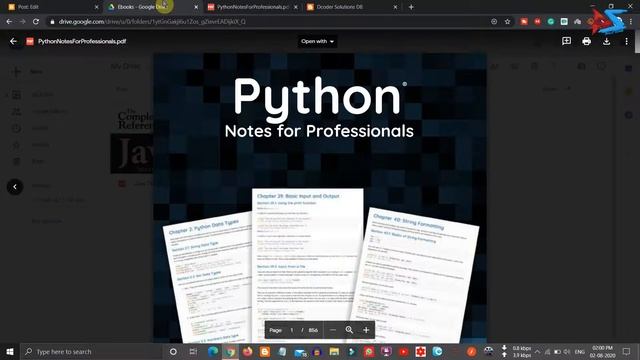This screenshot has width=640, height=360.
Task: Close the 'Dcoder Solutions DB' tab
Action: (x=395, y=7)
